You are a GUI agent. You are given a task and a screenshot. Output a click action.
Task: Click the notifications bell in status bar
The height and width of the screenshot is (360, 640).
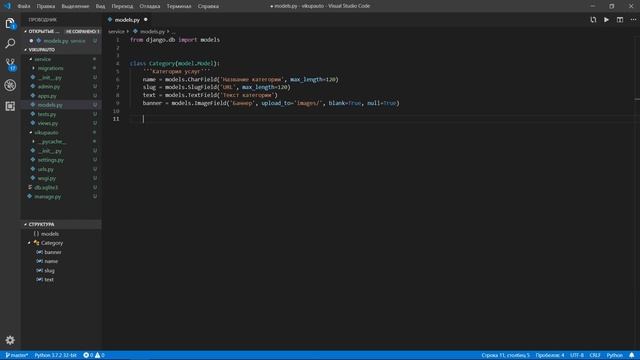632,355
